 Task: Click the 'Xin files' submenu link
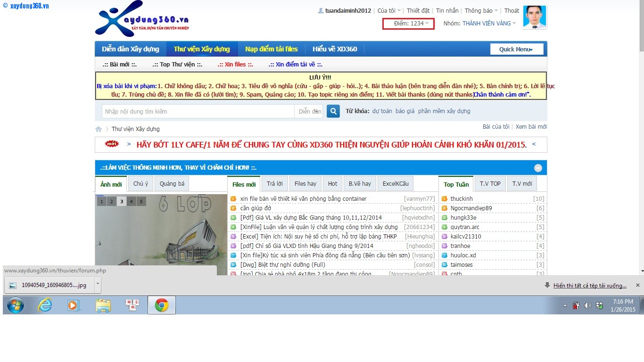[235, 65]
